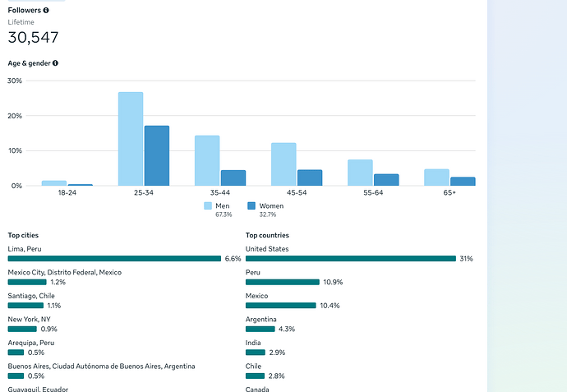
Task: Select the Men bar for ages 65+
Action: [436, 178]
